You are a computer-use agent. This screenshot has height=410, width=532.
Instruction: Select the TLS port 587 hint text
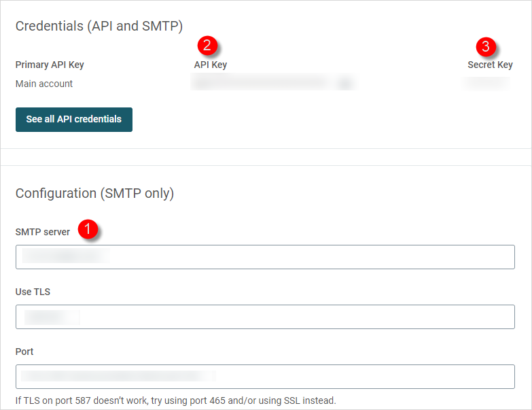(176, 400)
